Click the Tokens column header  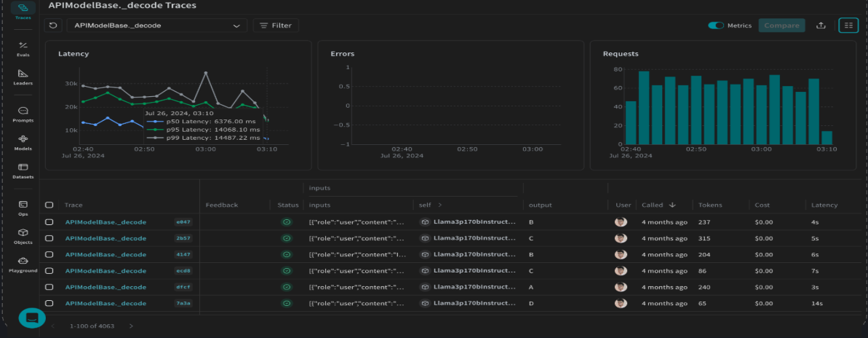pyautogui.click(x=710, y=205)
